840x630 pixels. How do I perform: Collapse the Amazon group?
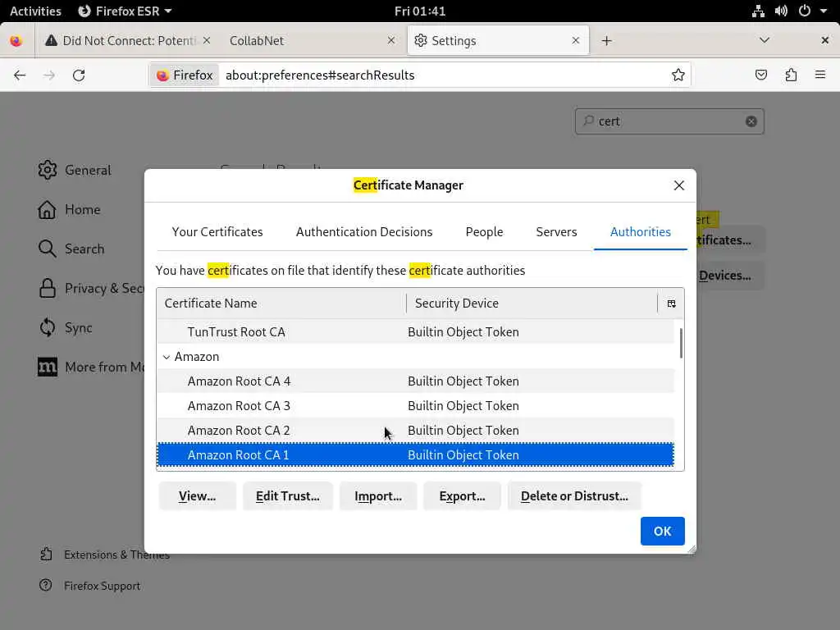(167, 357)
